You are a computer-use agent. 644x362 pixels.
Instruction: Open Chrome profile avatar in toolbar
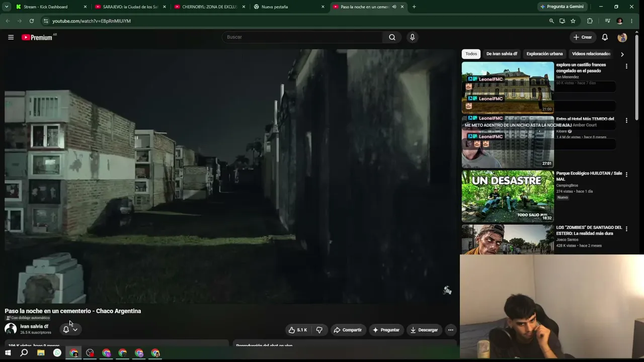(619, 21)
